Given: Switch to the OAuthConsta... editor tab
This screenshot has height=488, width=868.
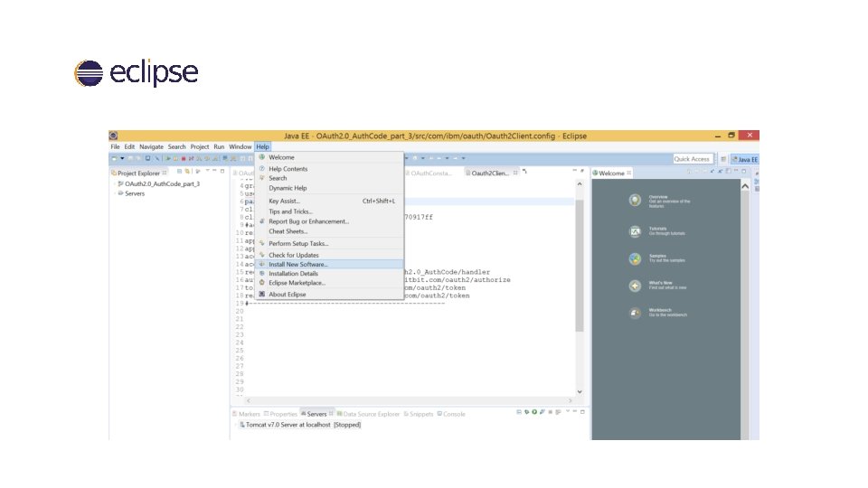Looking at the screenshot, I should tap(428, 174).
